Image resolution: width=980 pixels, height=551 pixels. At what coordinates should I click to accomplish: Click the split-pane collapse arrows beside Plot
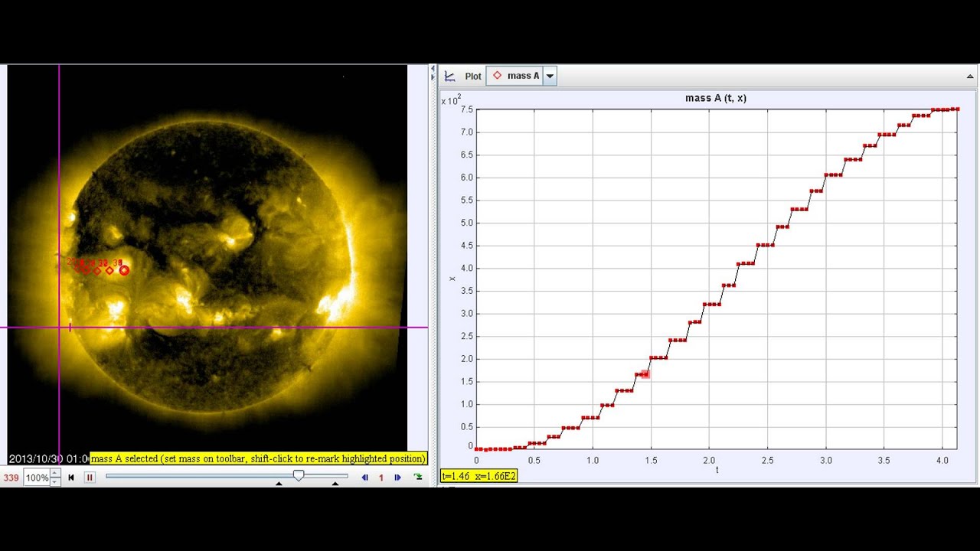(433, 73)
